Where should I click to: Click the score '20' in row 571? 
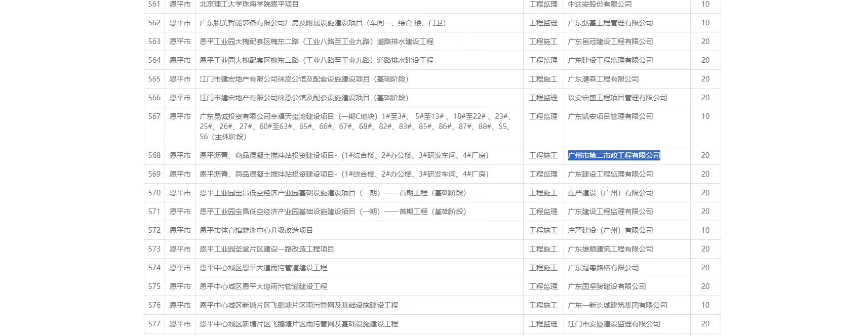705,212
